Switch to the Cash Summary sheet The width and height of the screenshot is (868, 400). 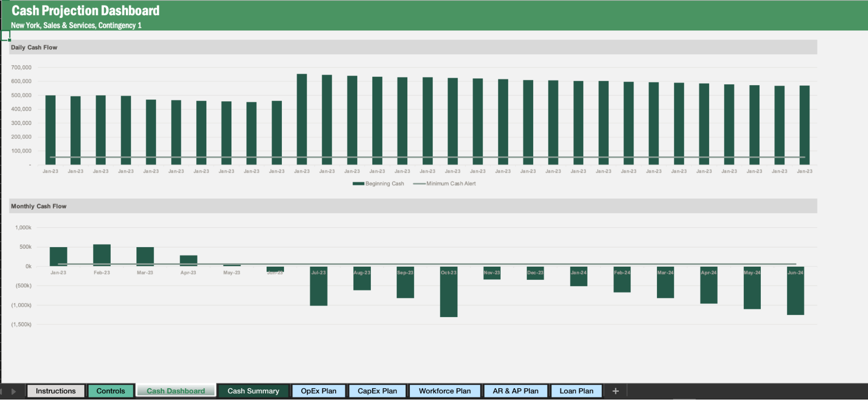tap(253, 390)
